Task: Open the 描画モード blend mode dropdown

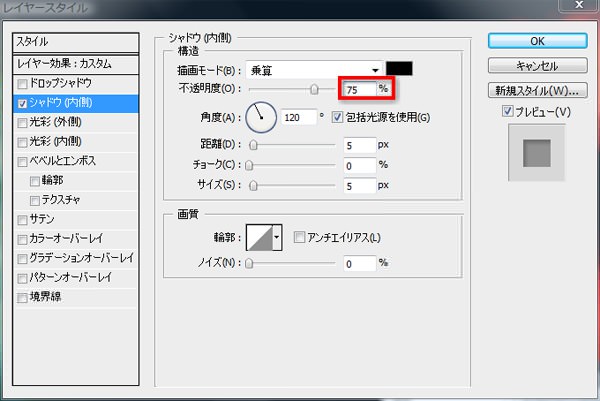Action: 318,69
